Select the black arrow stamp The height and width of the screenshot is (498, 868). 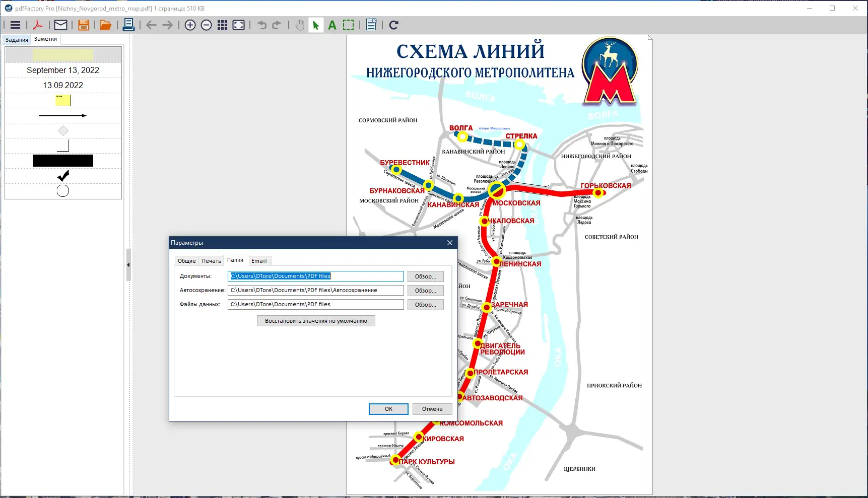[x=63, y=115]
